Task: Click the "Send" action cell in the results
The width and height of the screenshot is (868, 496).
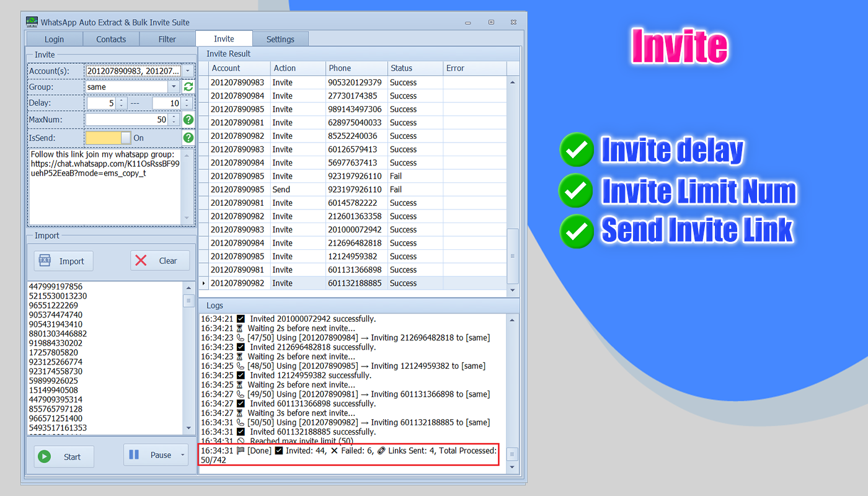Action: [298, 190]
